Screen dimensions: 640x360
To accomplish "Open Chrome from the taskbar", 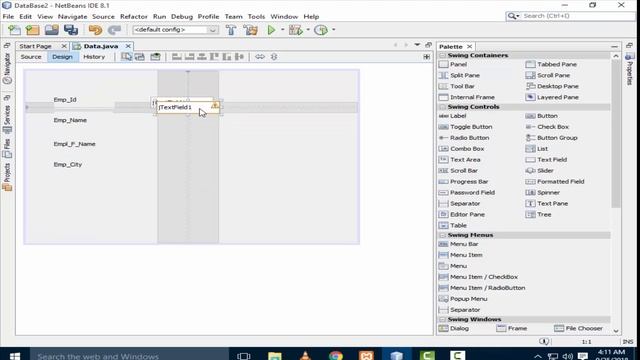I will [336, 355].
